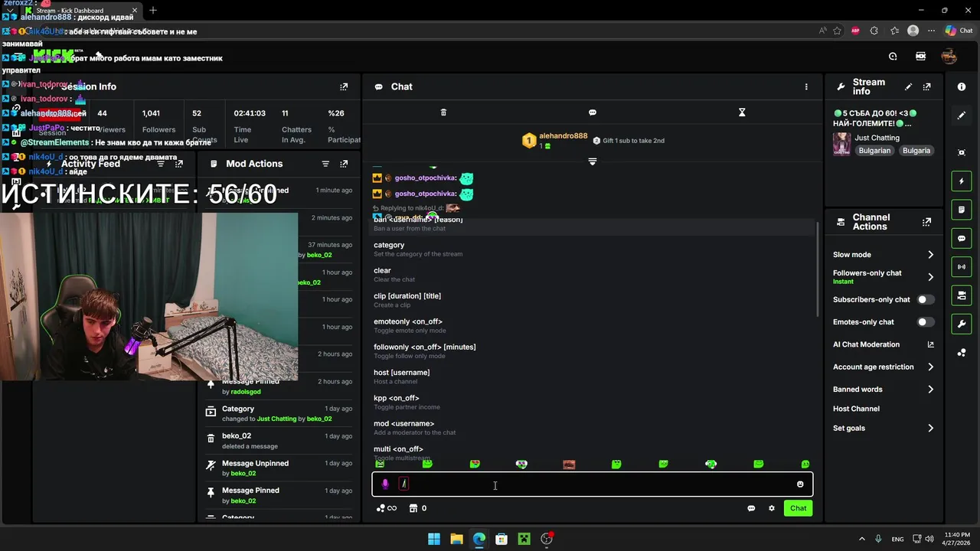Screen dimensions: 980x551
Task: Edit Stream info with the pencil icon
Action: (x=909, y=87)
